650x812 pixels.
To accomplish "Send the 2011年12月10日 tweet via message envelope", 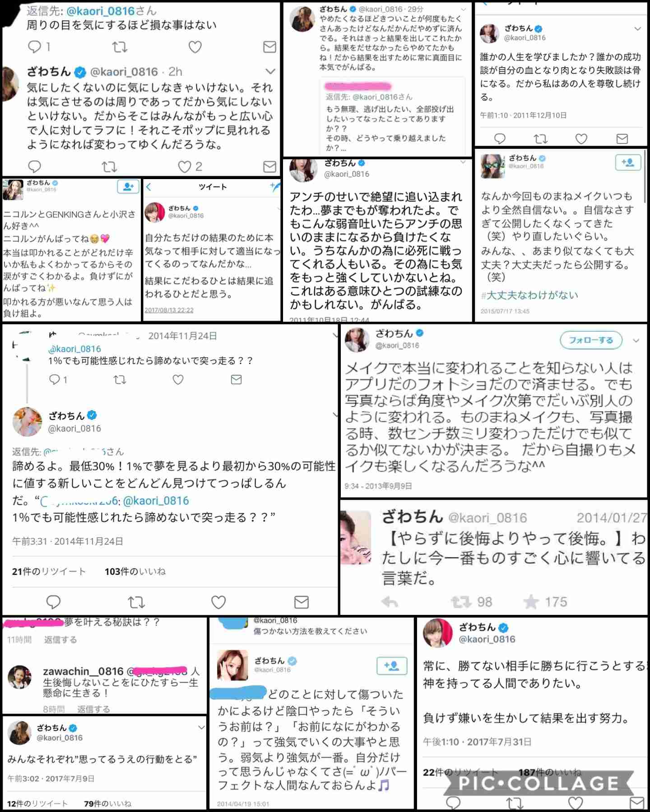I will click(x=622, y=138).
